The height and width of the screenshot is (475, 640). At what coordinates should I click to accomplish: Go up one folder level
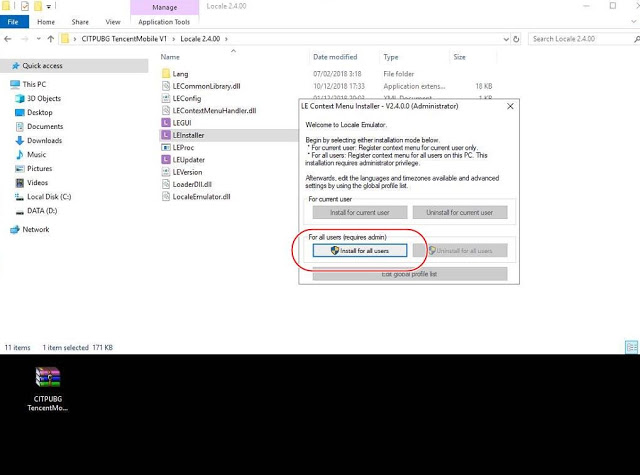click(51, 39)
